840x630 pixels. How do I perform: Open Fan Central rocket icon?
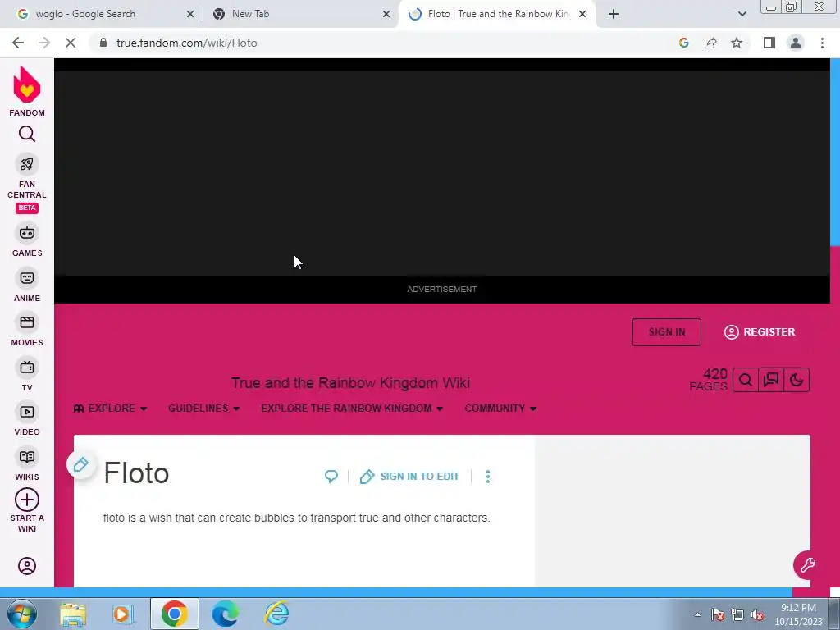tap(27, 164)
